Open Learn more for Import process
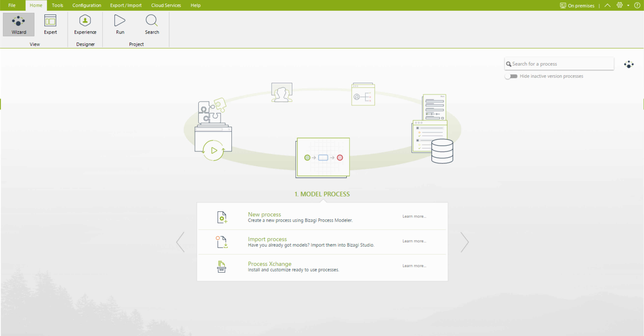This screenshot has width=644, height=336. pyautogui.click(x=414, y=241)
